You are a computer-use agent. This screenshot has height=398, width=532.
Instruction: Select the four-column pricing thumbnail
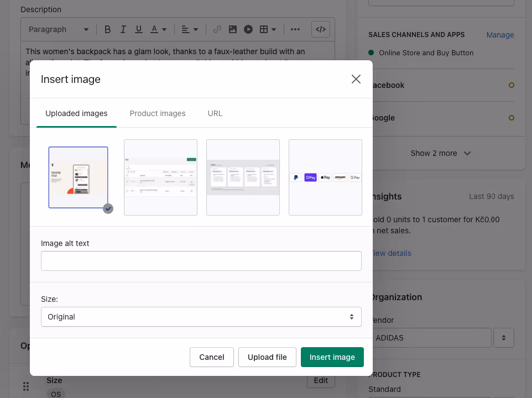(x=243, y=177)
